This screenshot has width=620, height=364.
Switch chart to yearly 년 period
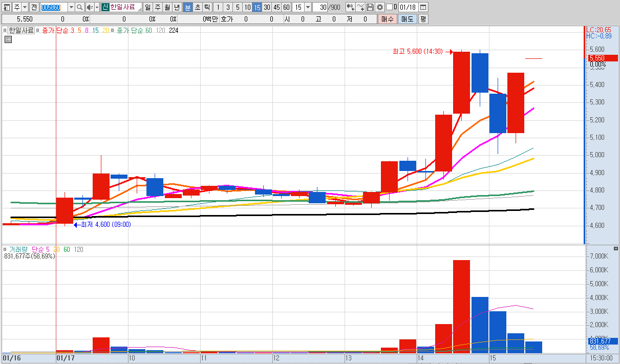pos(177,7)
